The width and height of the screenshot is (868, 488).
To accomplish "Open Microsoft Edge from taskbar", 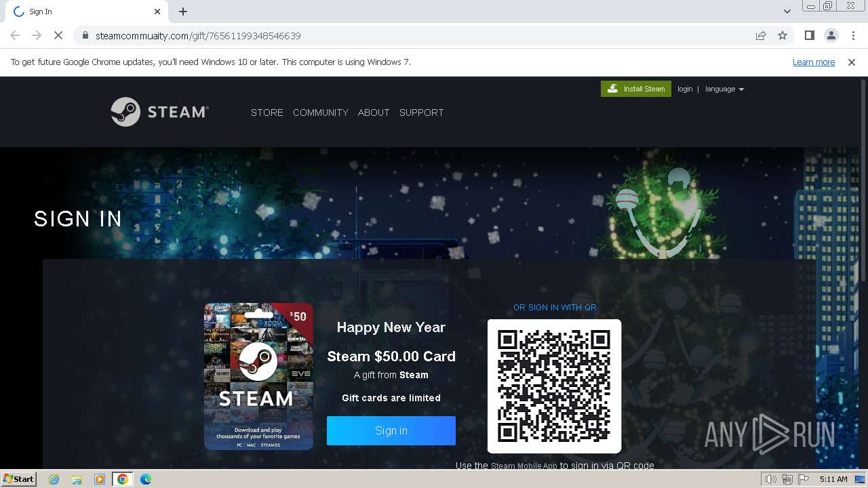I will [x=145, y=479].
